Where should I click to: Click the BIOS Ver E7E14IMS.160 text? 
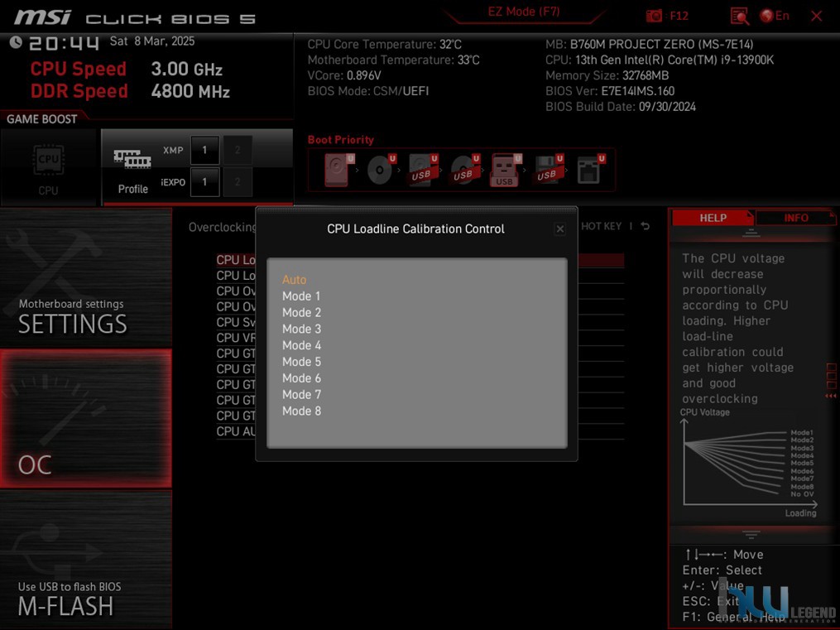click(x=610, y=91)
